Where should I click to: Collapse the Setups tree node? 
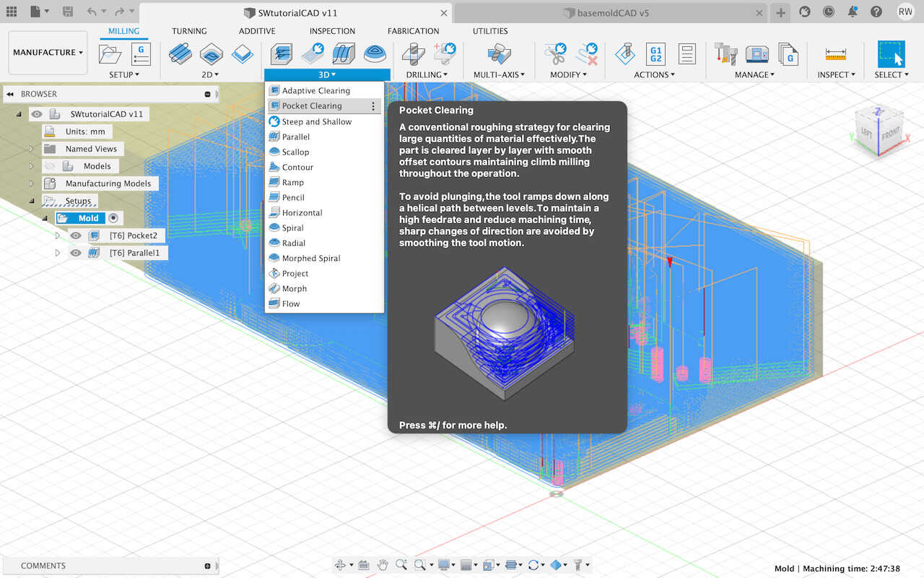click(32, 201)
